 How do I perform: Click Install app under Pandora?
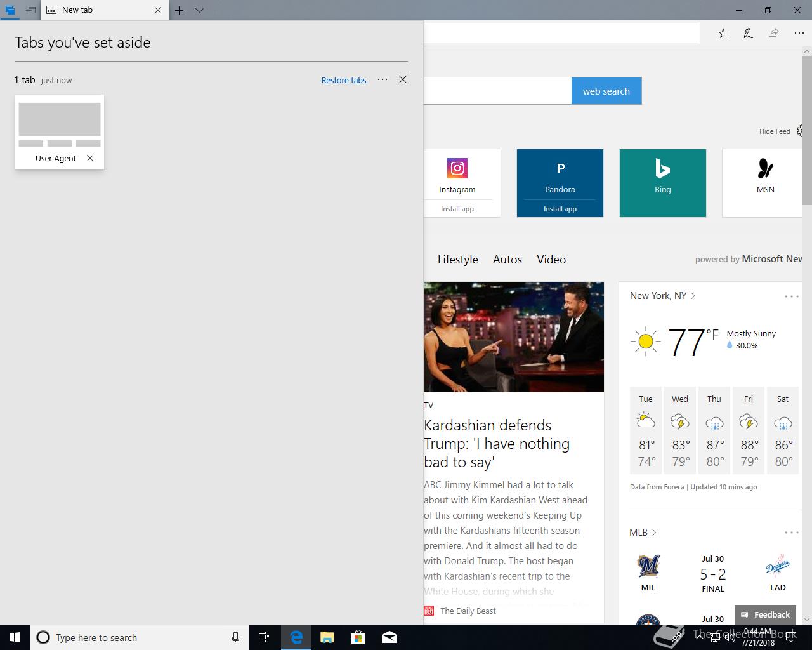pos(560,209)
